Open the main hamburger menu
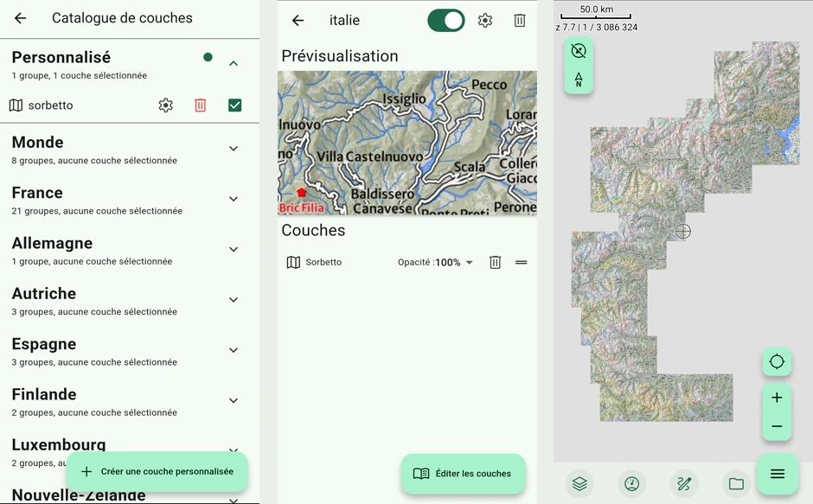 [x=778, y=474]
